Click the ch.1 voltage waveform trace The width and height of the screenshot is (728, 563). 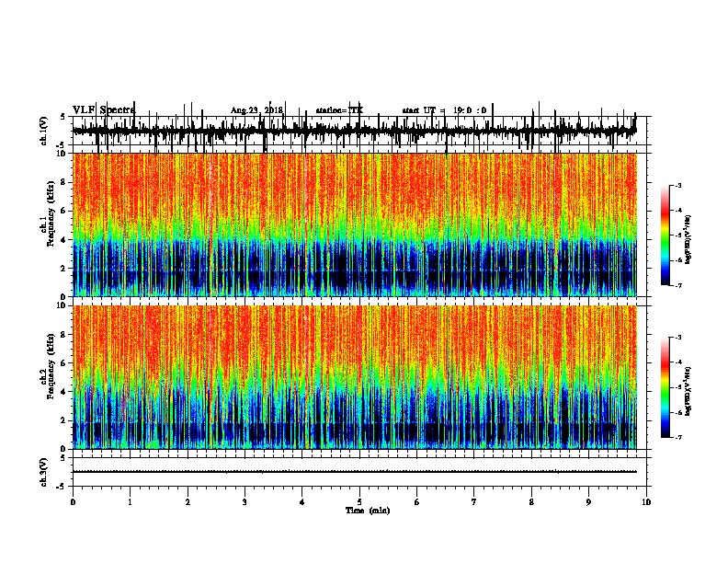[x=354, y=131]
